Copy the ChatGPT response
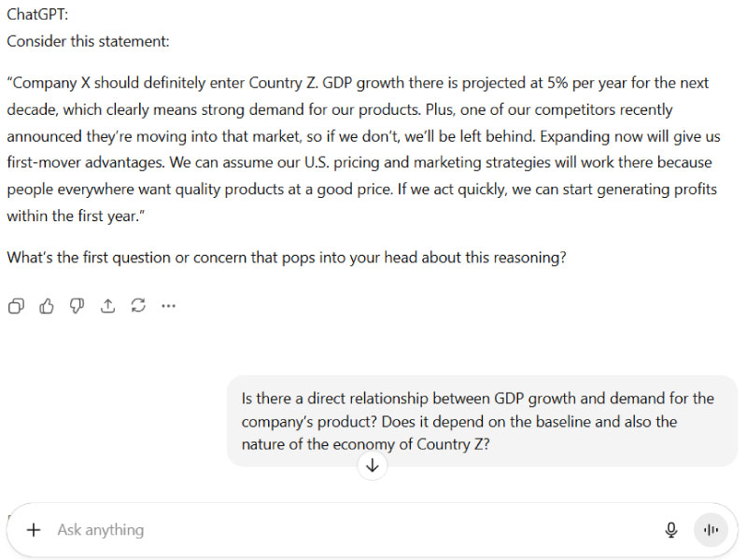Image resolution: width=747 pixels, height=560 pixels. [x=16, y=305]
